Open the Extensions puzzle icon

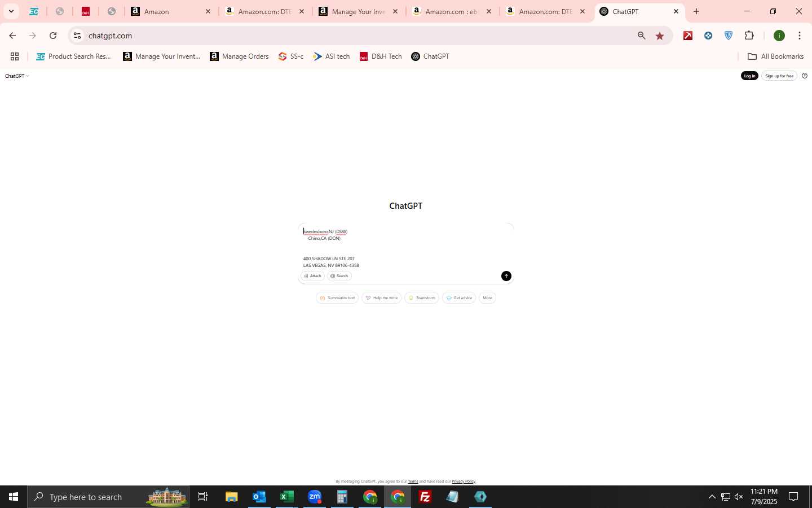click(x=749, y=36)
